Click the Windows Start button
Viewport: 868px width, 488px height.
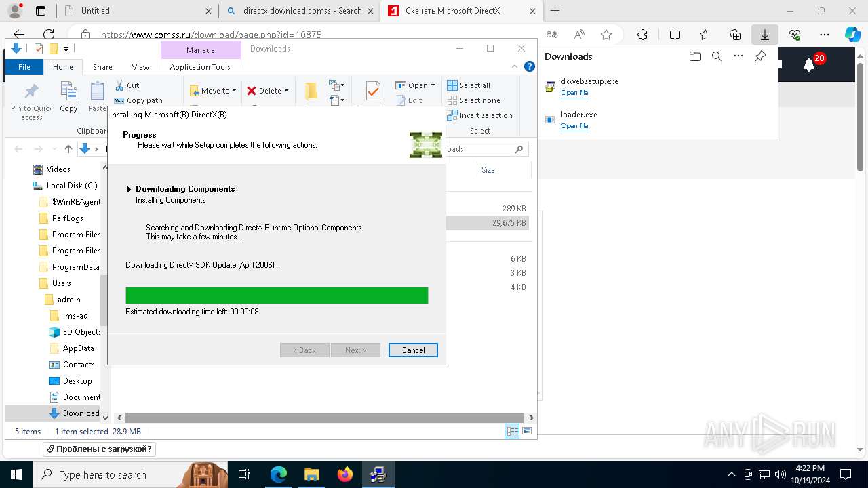click(x=16, y=474)
